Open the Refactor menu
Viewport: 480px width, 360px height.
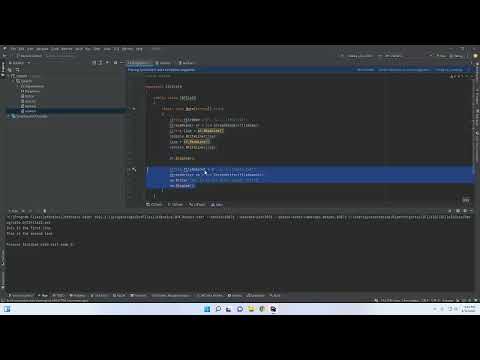[67, 49]
